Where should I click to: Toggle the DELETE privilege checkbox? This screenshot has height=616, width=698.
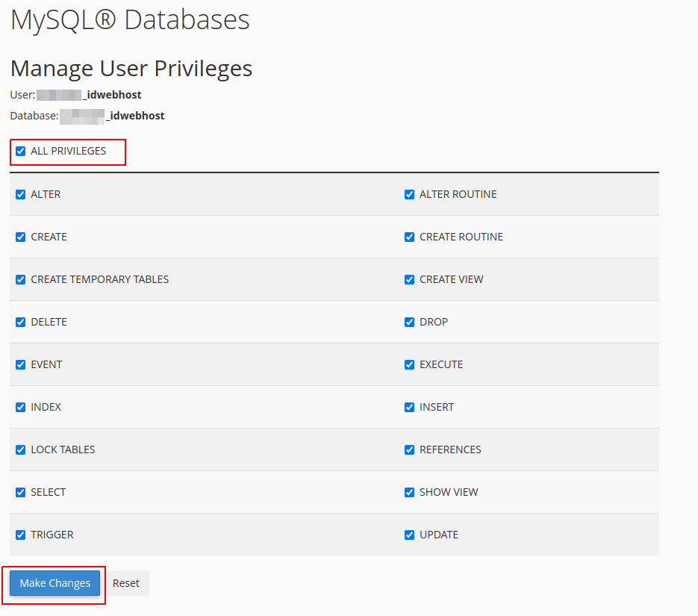click(x=20, y=323)
